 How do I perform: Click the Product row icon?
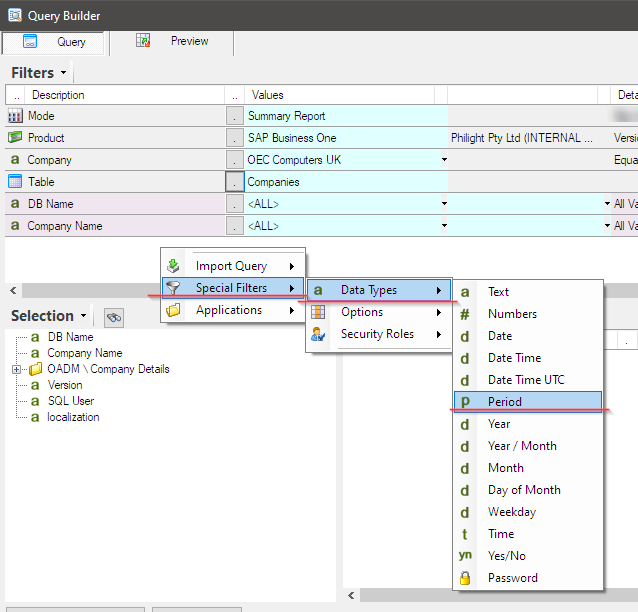click(15, 137)
